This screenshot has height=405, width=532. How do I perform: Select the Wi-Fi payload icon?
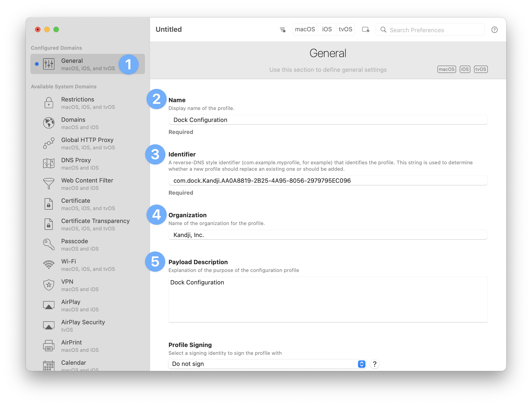coord(49,265)
